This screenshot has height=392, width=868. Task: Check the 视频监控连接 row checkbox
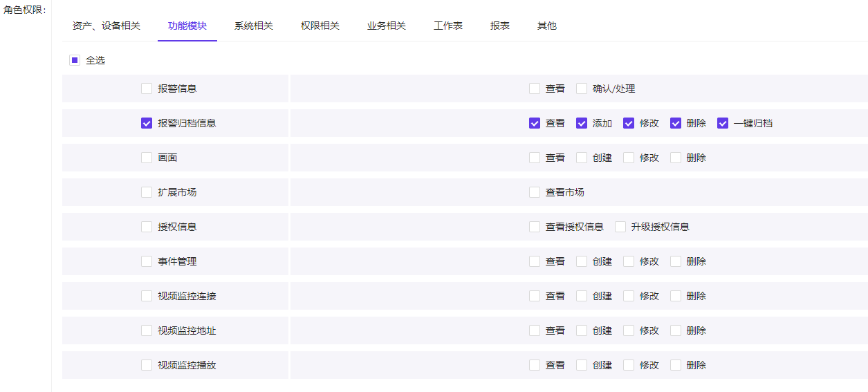coord(147,296)
